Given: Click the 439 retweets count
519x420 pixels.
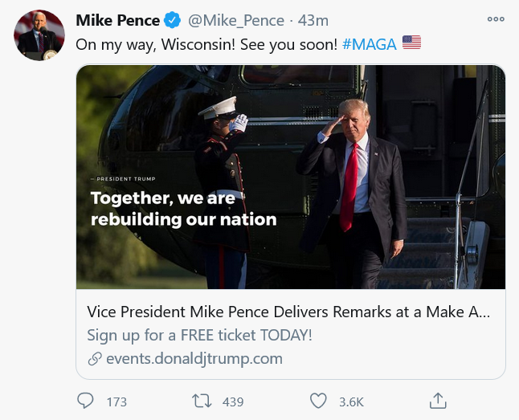Looking at the screenshot, I should coord(233,402).
